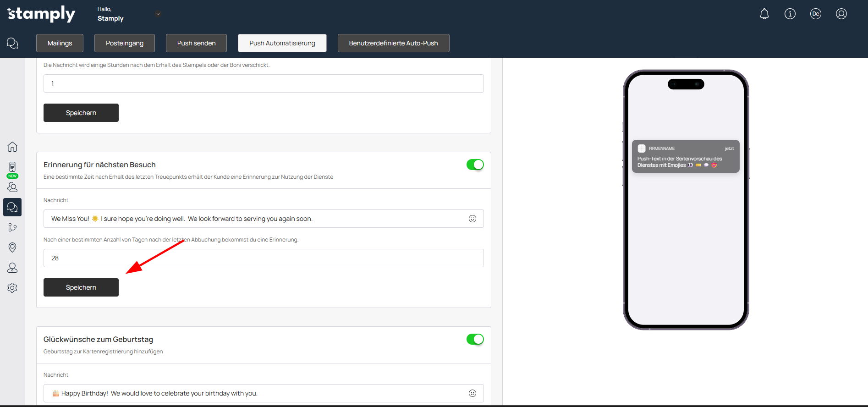Click the info circle icon

click(x=790, y=14)
